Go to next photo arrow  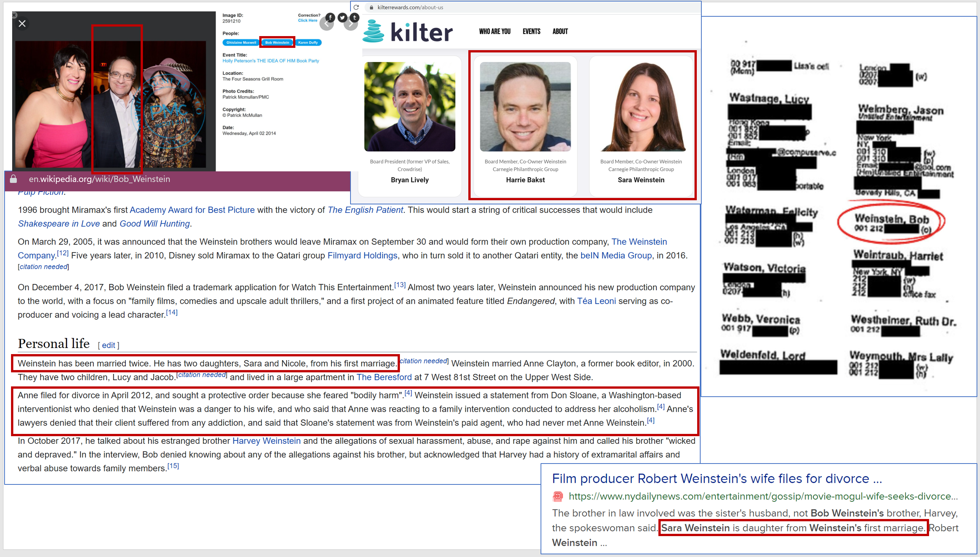[x=350, y=24]
